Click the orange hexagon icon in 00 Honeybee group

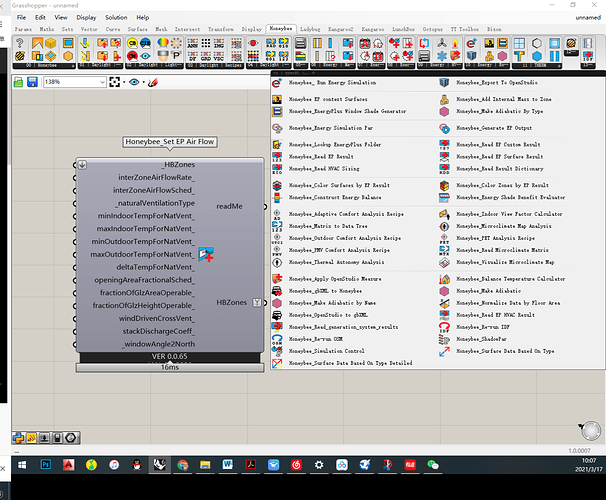click(68, 56)
